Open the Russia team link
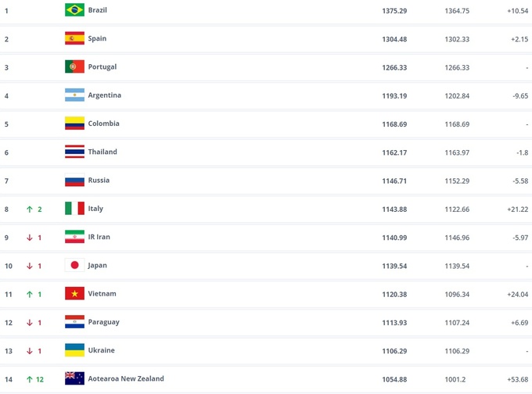 pos(99,181)
